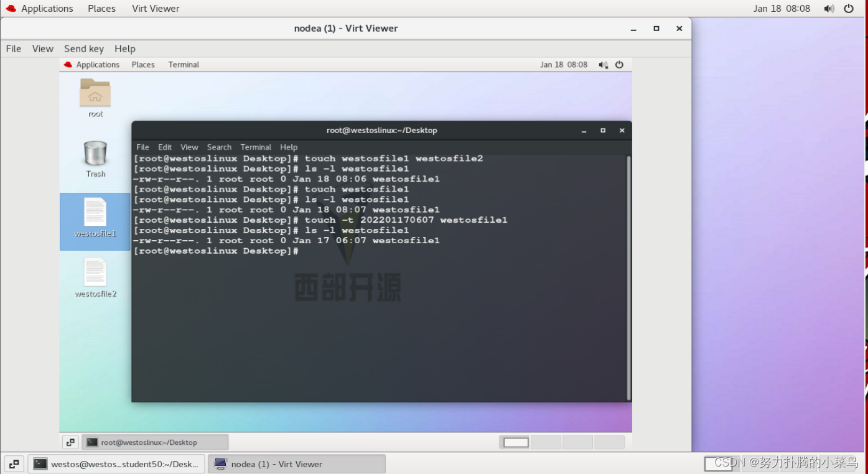
Task: Select second workspace in guest workspace switcher
Action: point(546,442)
